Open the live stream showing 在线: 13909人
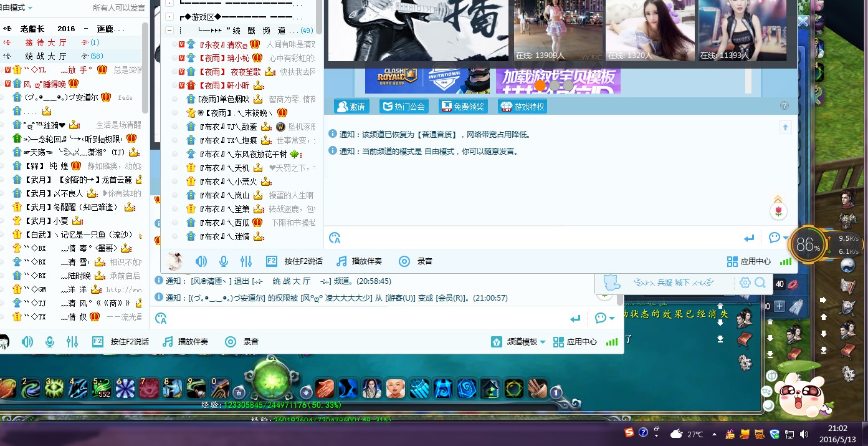Screen dimensions: 868x446 (558, 31)
